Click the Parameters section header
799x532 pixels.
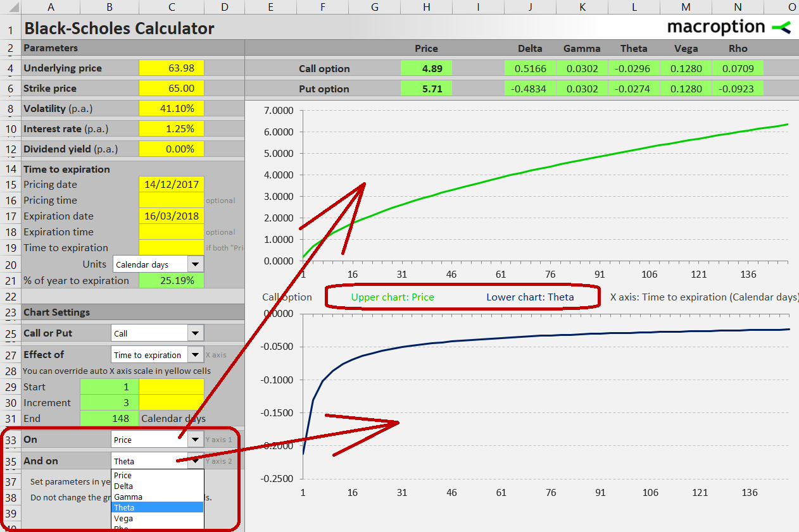(x=51, y=48)
